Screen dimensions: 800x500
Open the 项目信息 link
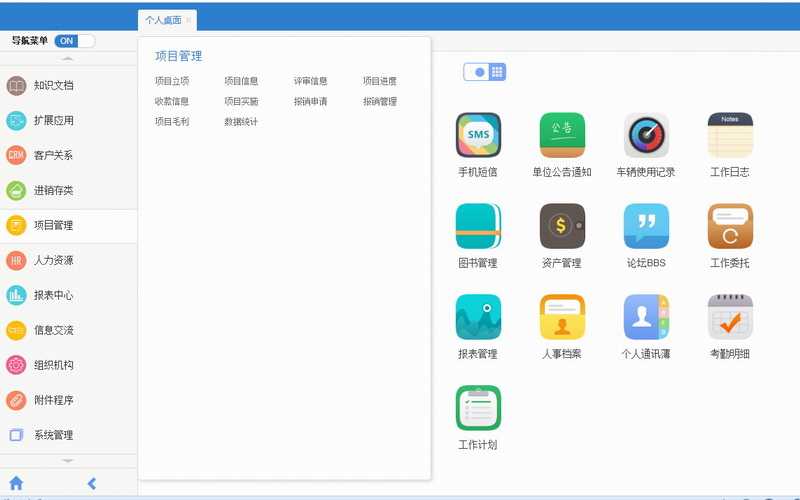click(x=241, y=81)
